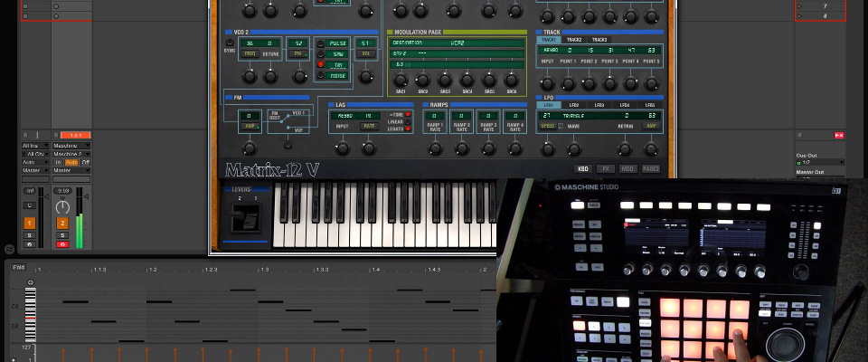The width and height of the screenshot is (868, 362).
Task: Set track 2 monitor to Off
Action: 85,162
